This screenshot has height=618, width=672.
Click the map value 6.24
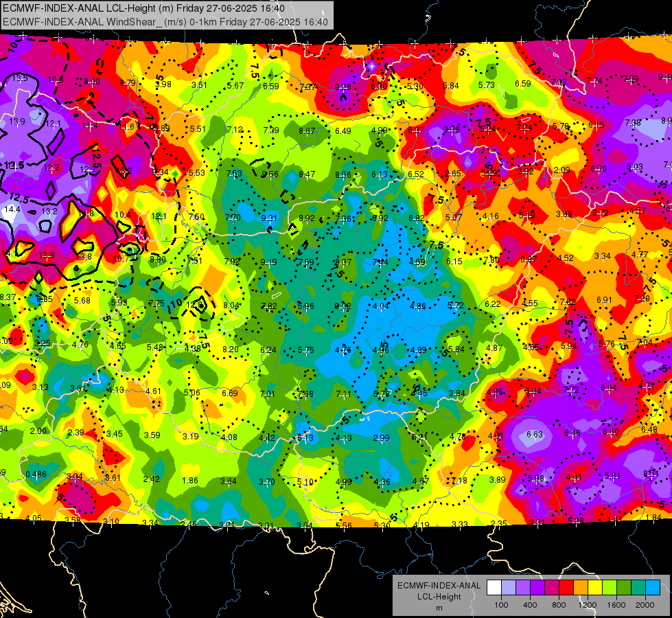click(x=268, y=350)
